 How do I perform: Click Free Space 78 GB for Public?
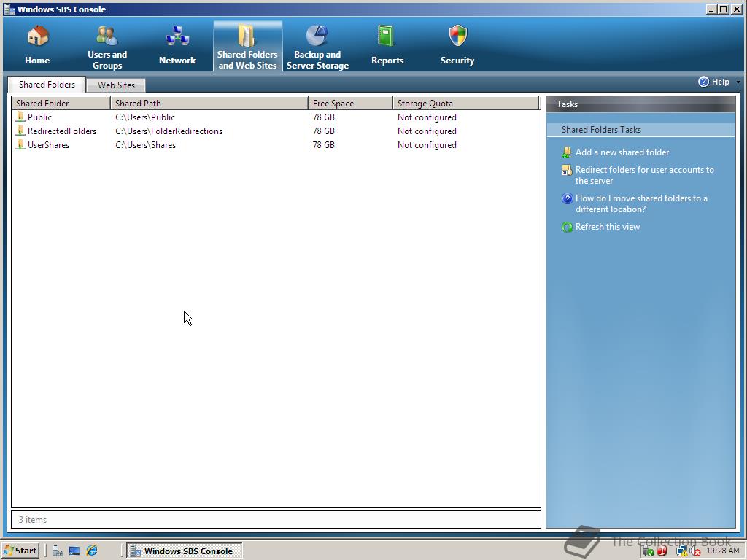(323, 117)
